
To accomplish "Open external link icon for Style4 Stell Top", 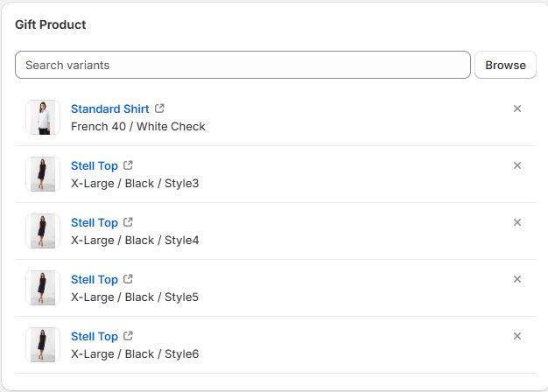I will pyautogui.click(x=129, y=222).
